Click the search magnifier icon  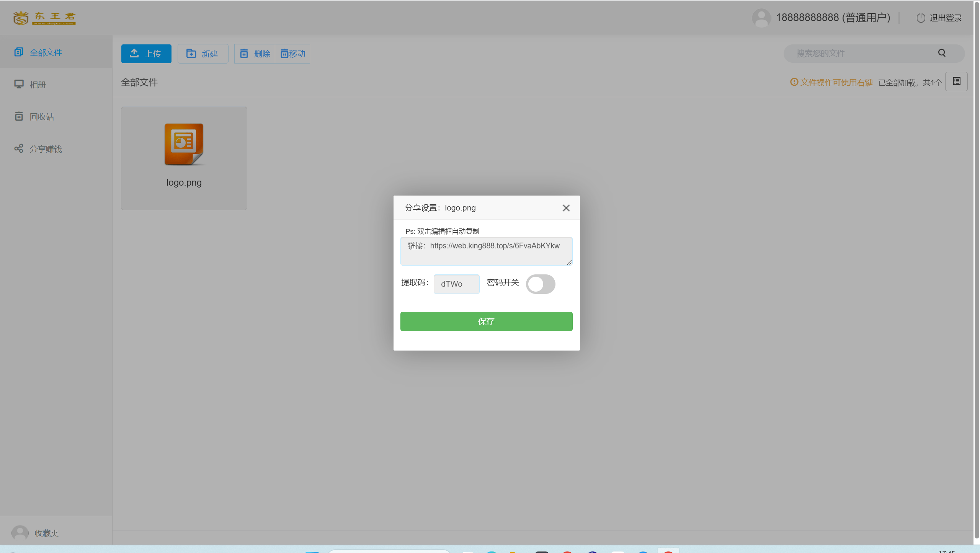coord(942,53)
